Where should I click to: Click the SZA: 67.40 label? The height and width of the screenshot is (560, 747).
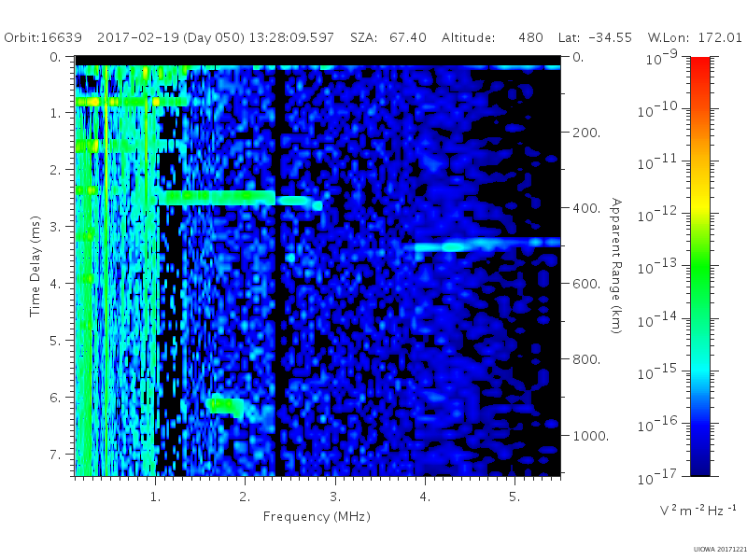(x=388, y=37)
